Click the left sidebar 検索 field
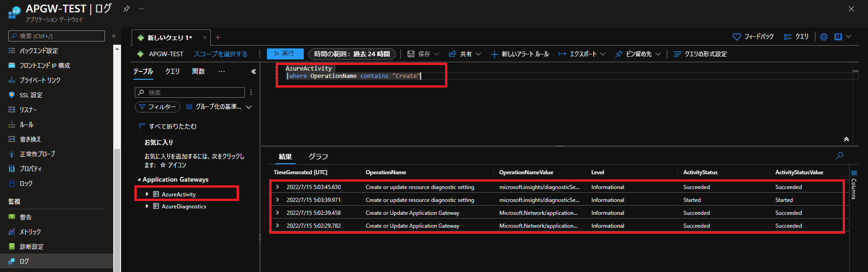Image resolution: width=868 pixels, height=272 pixels. 57,36
